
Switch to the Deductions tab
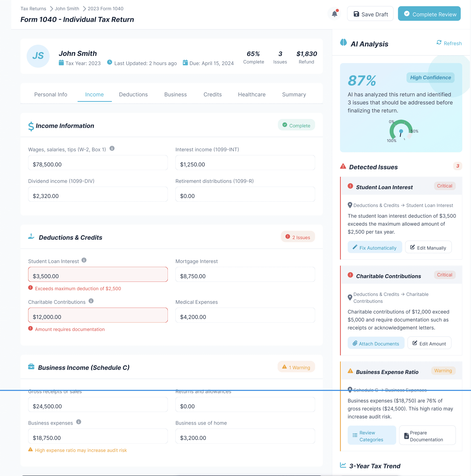[133, 95]
